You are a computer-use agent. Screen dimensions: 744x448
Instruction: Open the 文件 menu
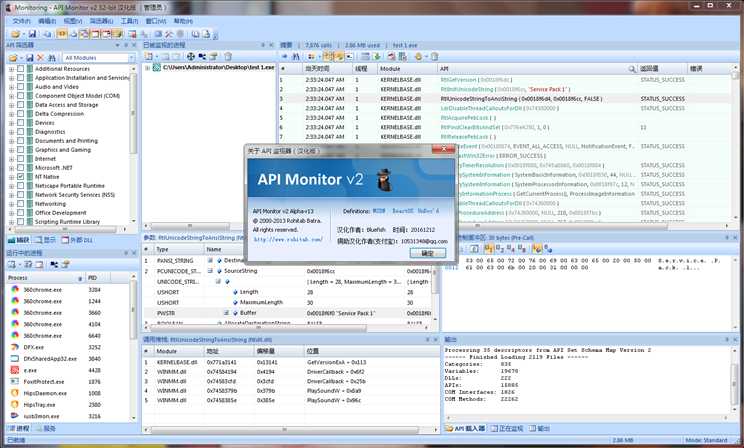click(21, 21)
